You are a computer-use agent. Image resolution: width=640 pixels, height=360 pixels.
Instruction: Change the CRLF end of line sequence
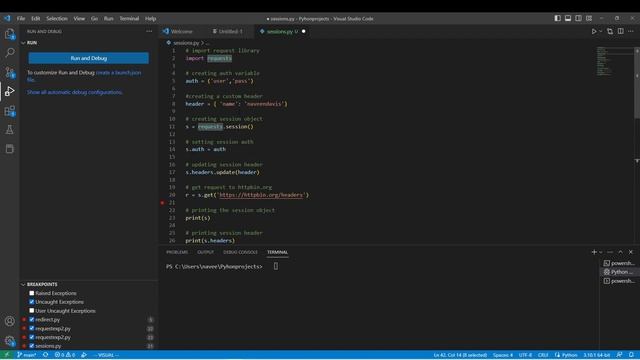(543, 355)
